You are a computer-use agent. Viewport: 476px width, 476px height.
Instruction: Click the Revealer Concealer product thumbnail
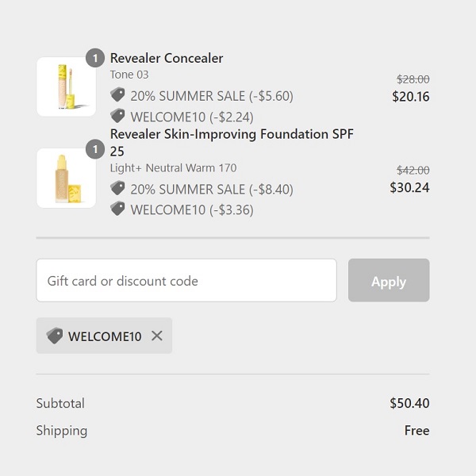pos(66,86)
